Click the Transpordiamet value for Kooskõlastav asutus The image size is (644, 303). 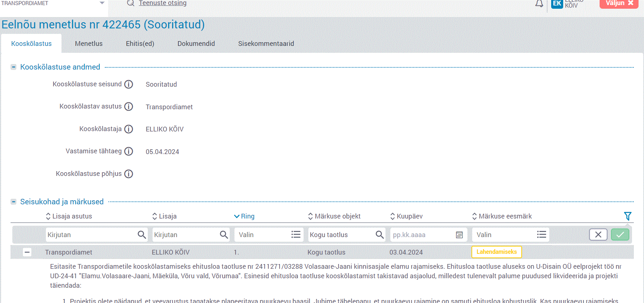169,107
